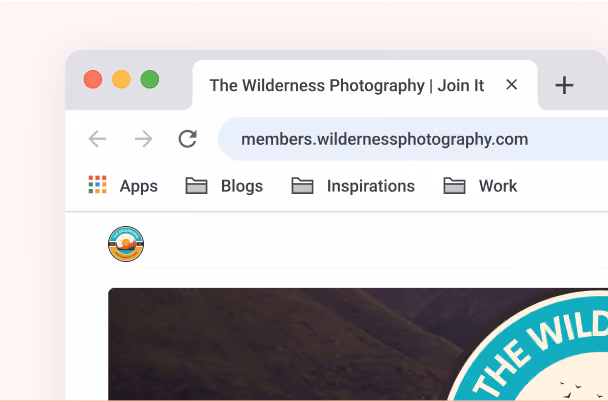
Task: Reload the Wilderness Photography page
Action: (x=188, y=139)
